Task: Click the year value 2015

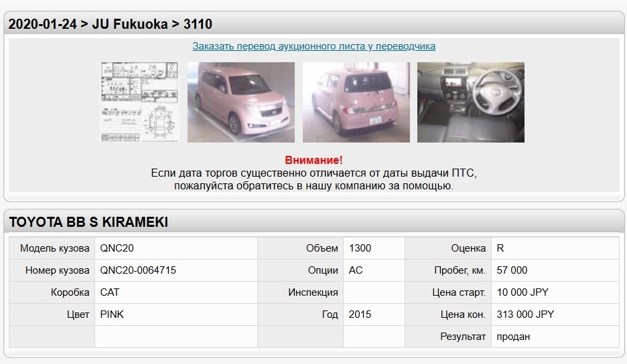Action: 360,314
